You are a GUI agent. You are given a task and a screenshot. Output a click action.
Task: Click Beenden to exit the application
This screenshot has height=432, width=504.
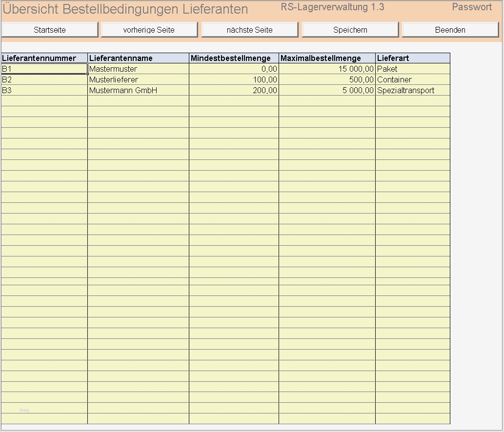tap(449, 29)
